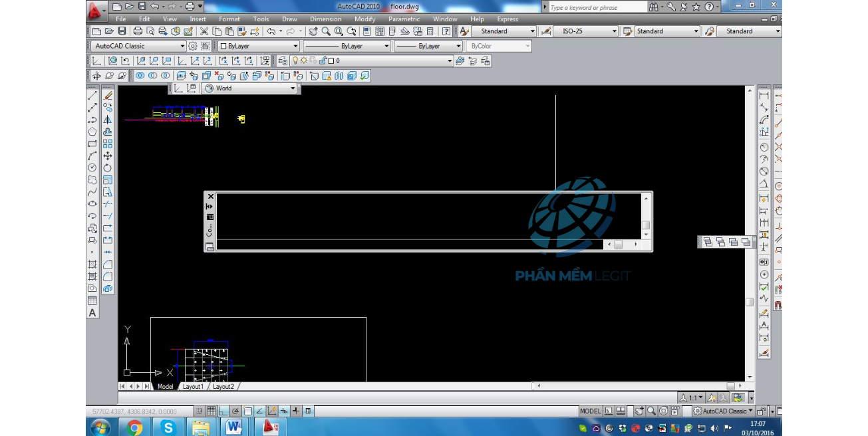Click the Workspace Settings gear icon

coord(193,46)
